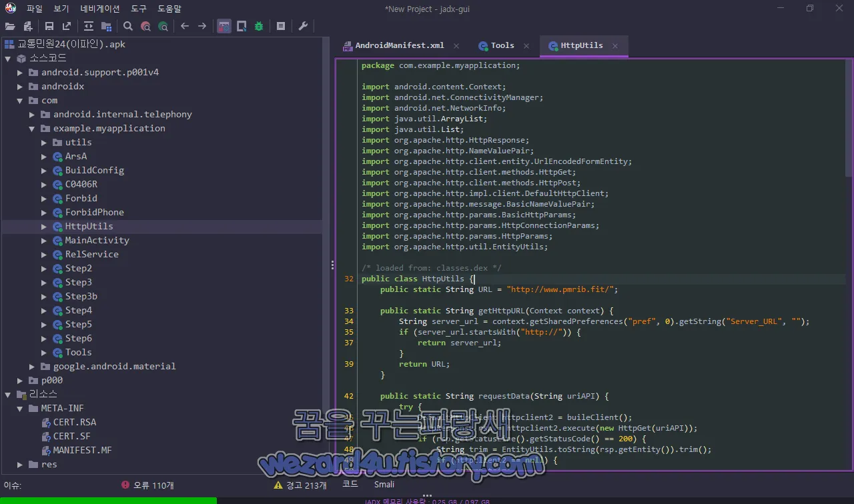Open the CERT.SF file
Screen dimensions: 854x504
(x=71, y=436)
